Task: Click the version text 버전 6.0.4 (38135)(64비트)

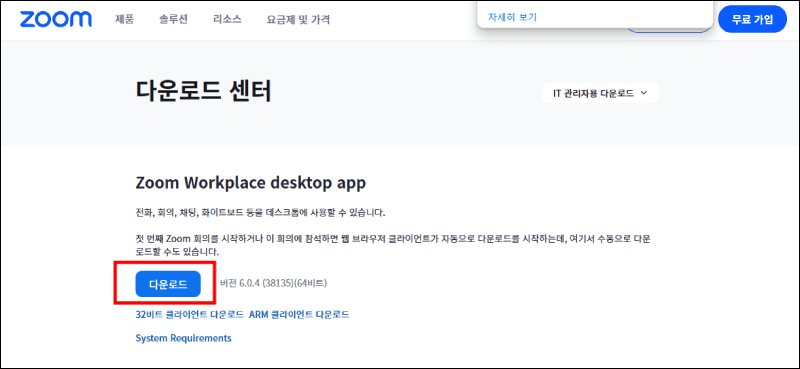Action: point(273,284)
